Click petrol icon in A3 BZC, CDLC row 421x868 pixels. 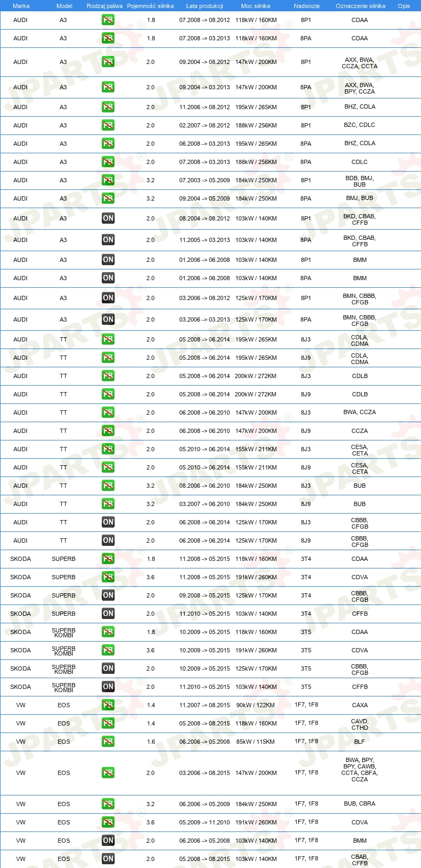(108, 125)
